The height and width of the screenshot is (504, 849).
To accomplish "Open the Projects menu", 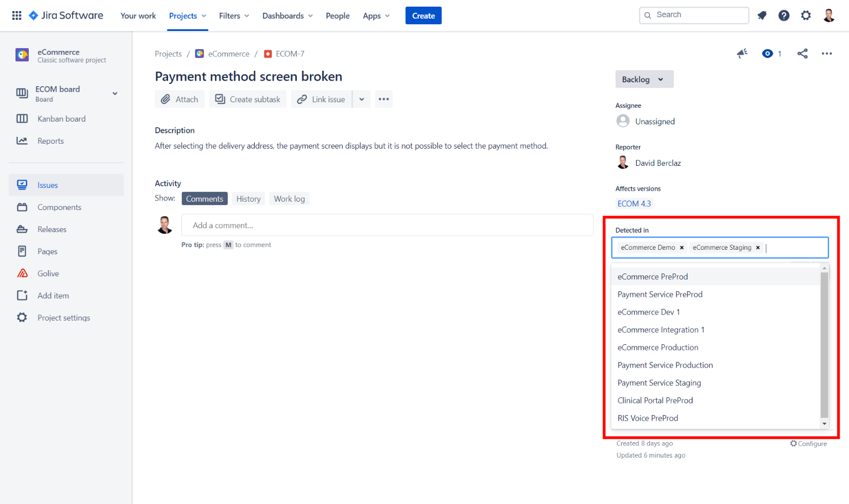I will pyautogui.click(x=187, y=15).
